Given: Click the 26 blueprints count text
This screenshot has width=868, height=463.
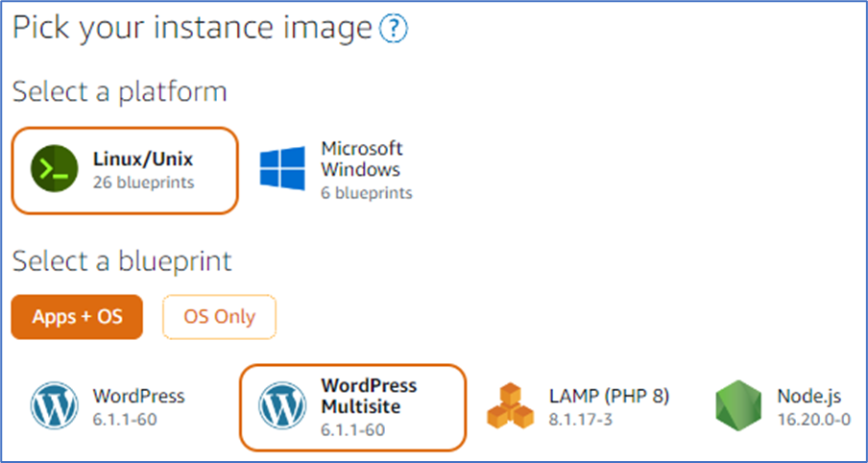Looking at the screenshot, I should (x=143, y=183).
